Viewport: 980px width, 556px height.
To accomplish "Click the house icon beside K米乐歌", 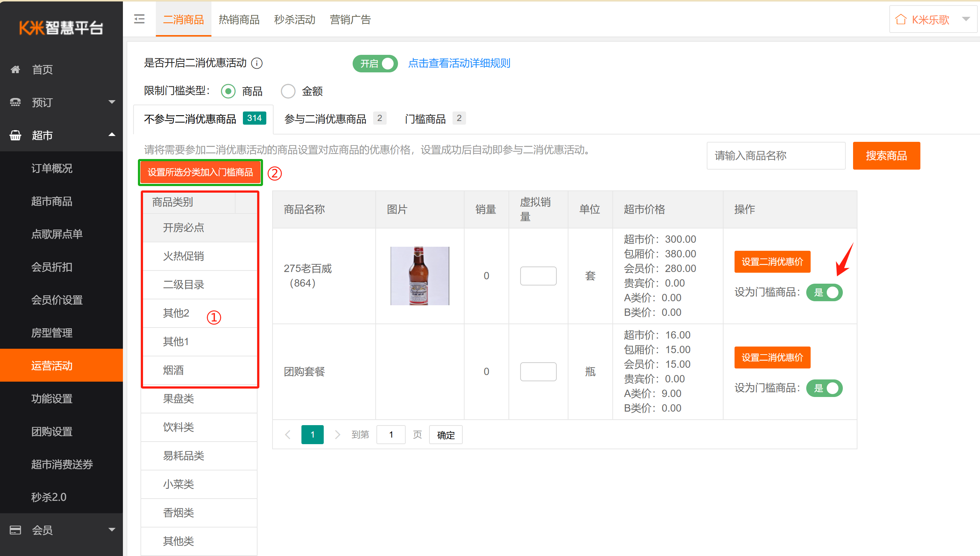I will [901, 19].
